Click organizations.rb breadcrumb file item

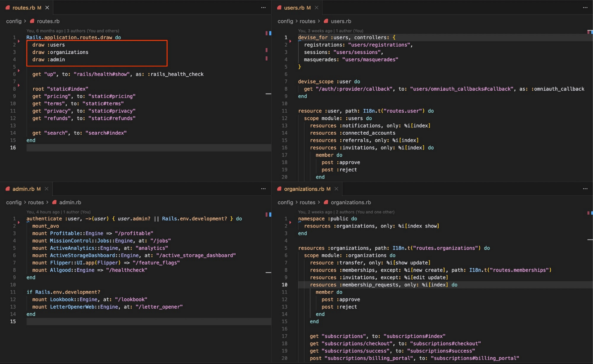[x=351, y=203]
